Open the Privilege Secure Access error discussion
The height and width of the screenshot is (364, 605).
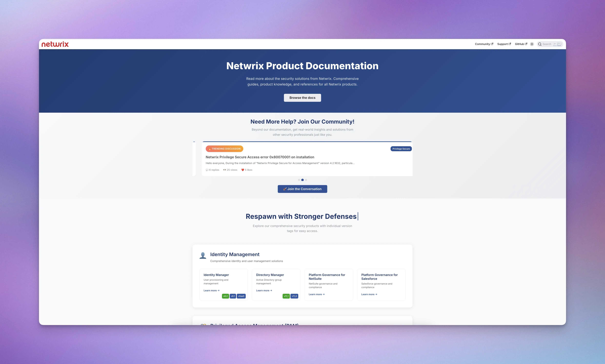click(x=260, y=157)
